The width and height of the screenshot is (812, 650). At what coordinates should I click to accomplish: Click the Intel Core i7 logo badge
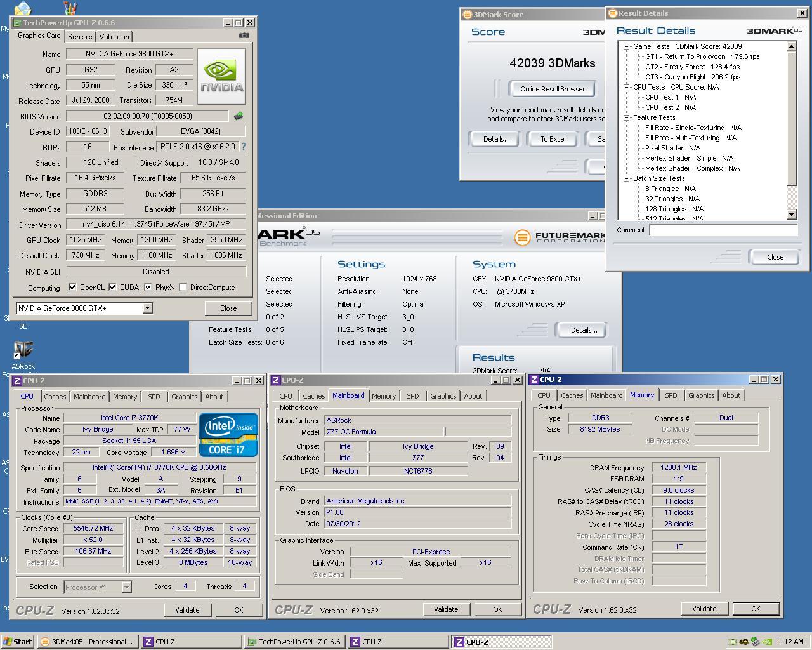[x=228, y=435]
